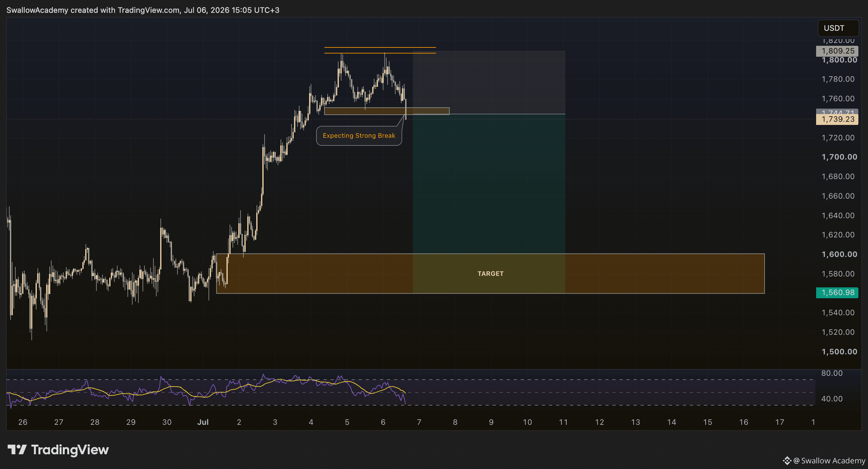Click the 1,800.00 price scale label

[839, 60]
